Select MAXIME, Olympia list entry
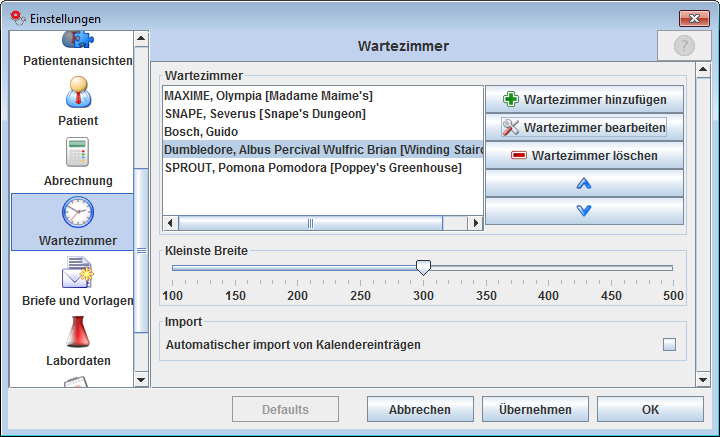 [x=269, y=96]
